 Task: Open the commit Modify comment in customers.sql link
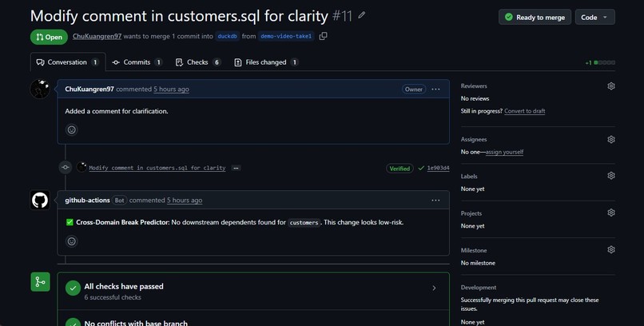(x=157, y=168)
